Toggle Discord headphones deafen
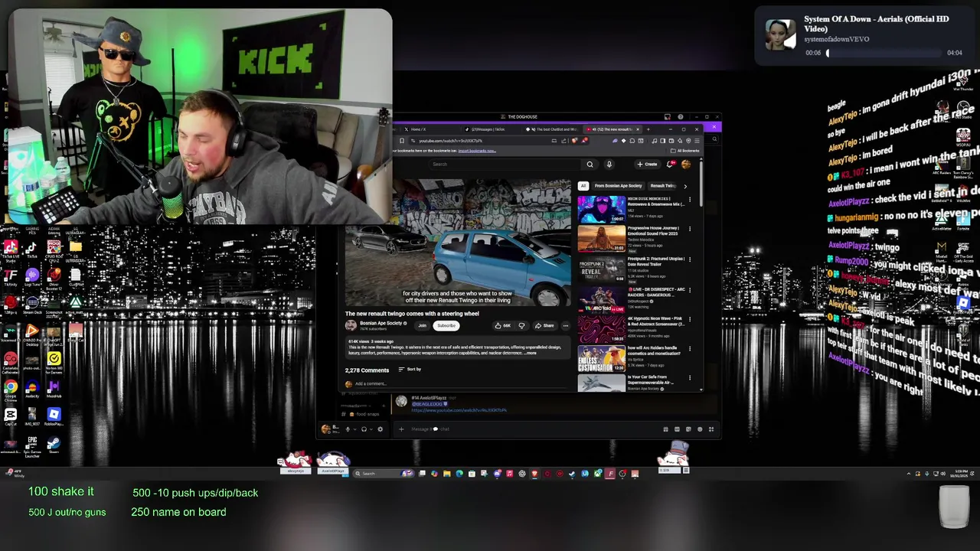 pos(364,429)
